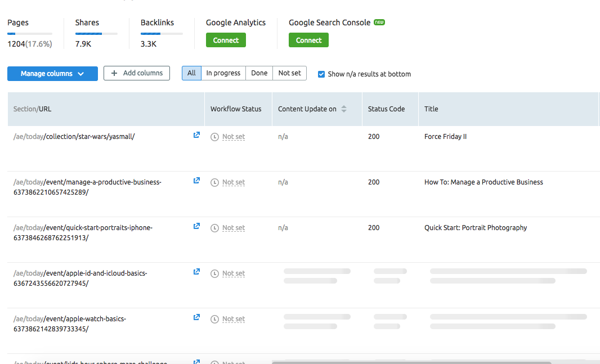
Task: Click the 3.3K backlinks value
Action: (x=149, y=44)
